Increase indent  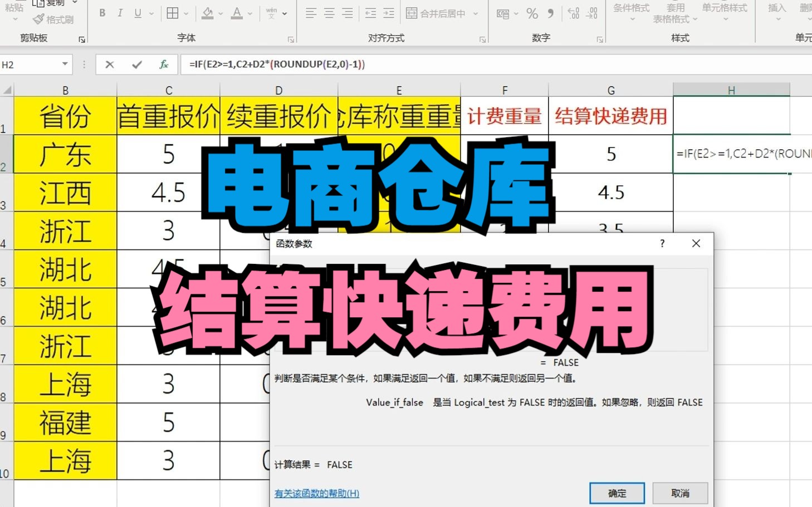pos(389,13)
